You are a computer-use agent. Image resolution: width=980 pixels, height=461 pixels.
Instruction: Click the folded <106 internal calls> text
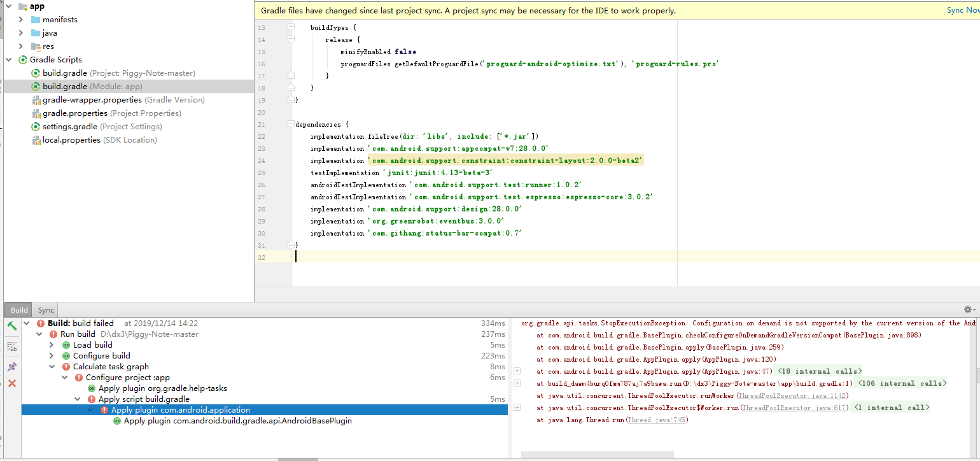coord(901,383)
